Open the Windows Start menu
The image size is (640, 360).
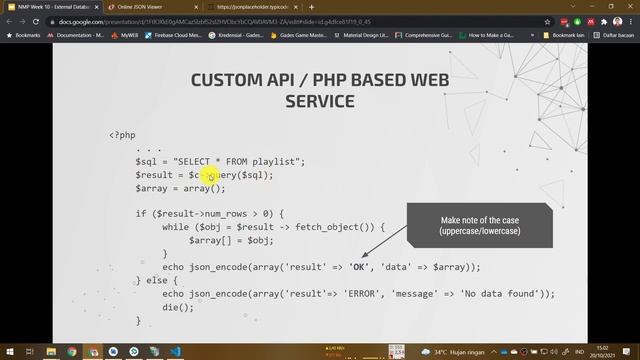[x=9, y=351]
